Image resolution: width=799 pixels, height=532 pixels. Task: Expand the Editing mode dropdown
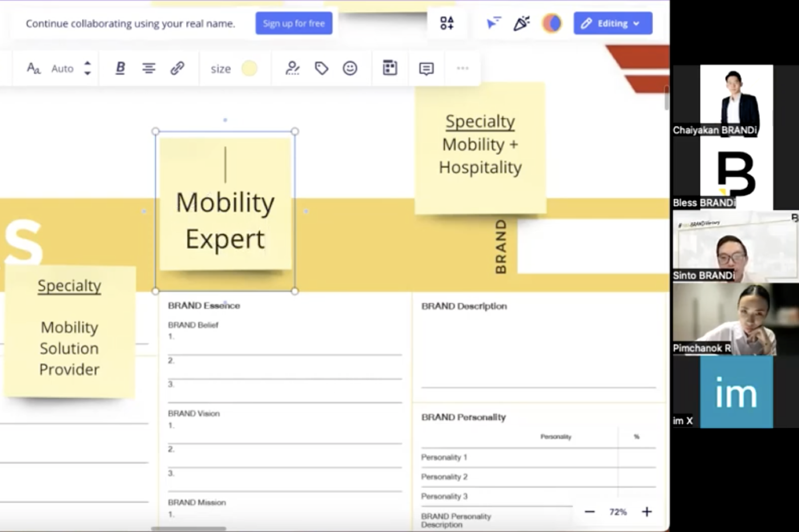tap(613, 24)
